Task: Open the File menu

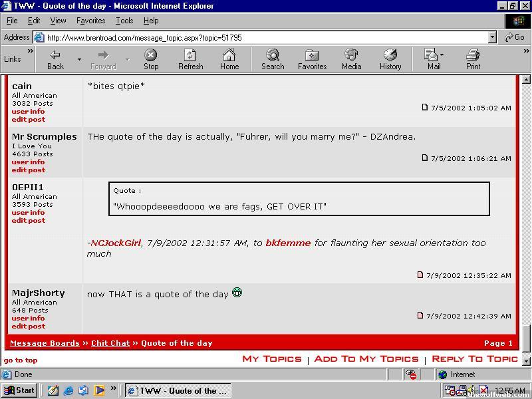Action: tap(12, 21)
